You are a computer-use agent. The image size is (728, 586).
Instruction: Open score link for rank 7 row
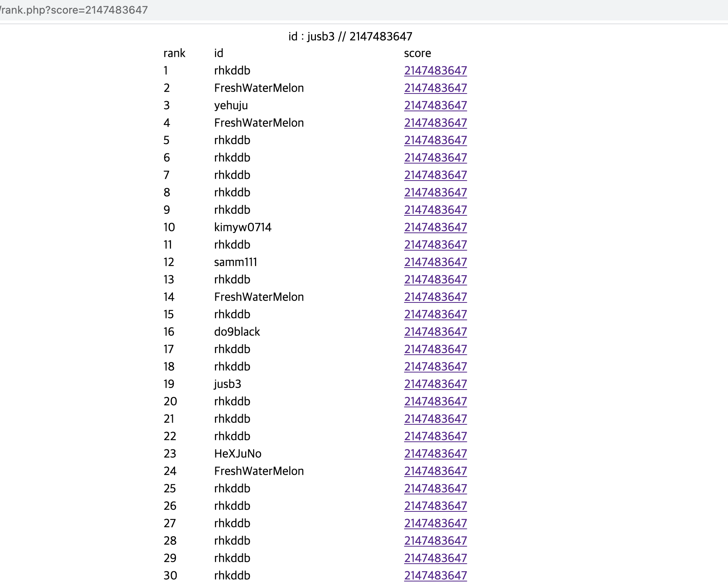[x=435, y=175]
